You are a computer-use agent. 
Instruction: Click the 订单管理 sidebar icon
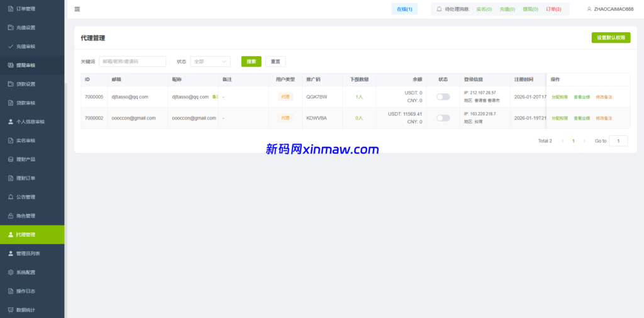click(11, 9)
